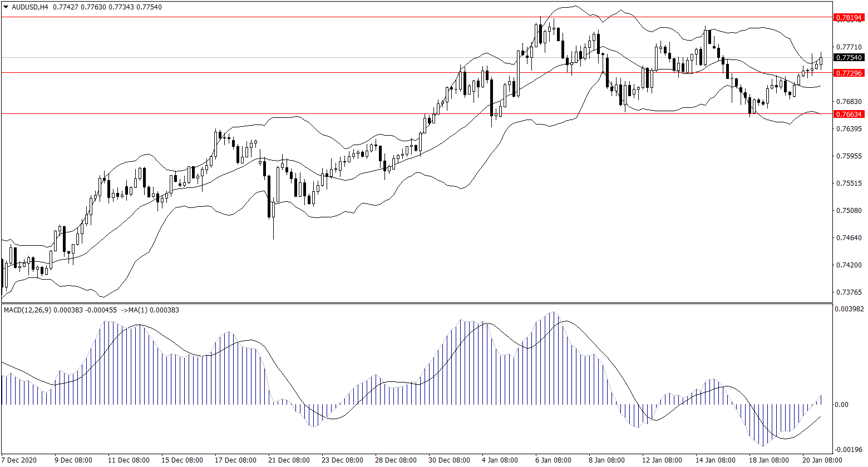Click the 12 Jan 08:00 time label

coord(662,460)
